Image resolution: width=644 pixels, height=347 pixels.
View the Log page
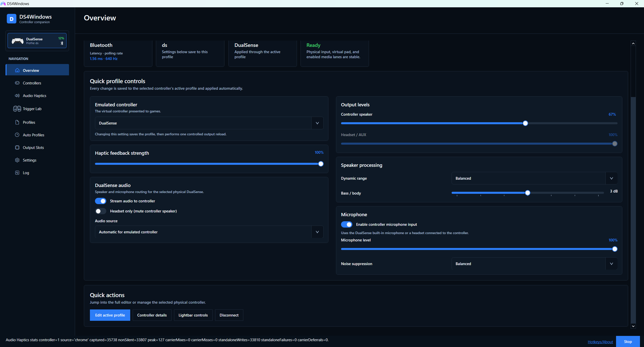tap(37, 173)
